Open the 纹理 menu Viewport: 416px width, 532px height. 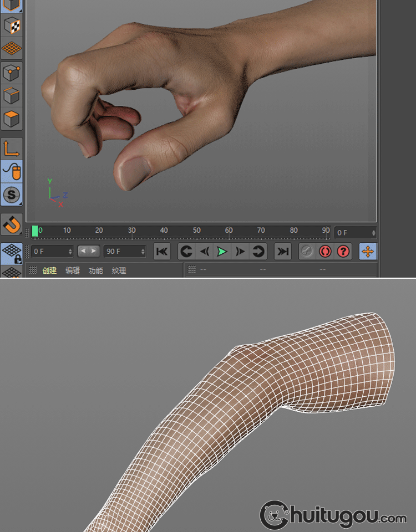point(119,270)
